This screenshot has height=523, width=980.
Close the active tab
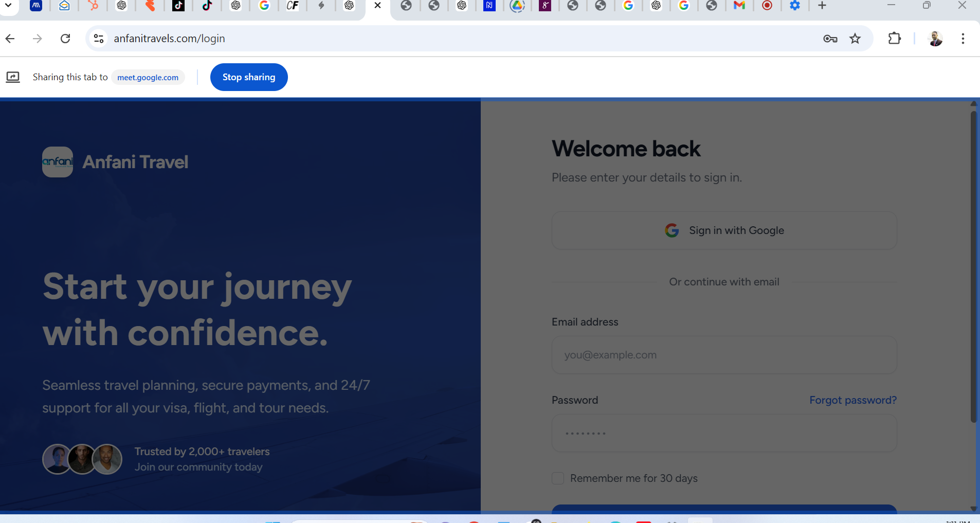[377, 6]
